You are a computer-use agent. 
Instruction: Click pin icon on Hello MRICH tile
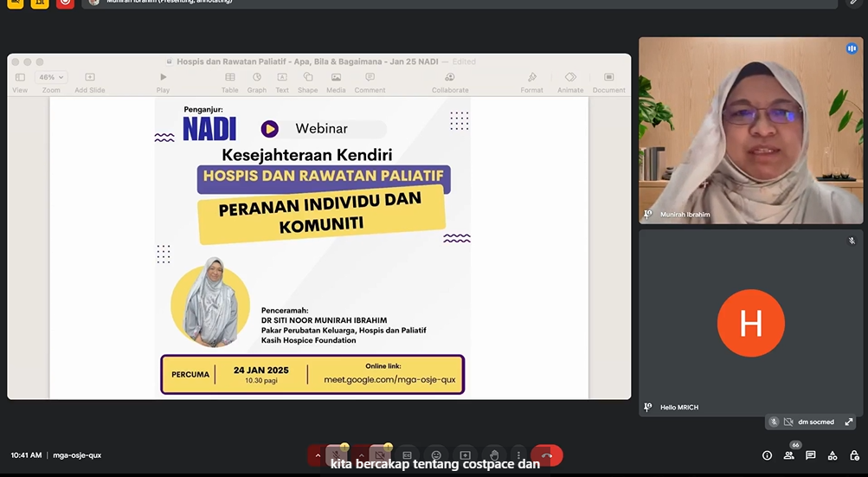647,407
